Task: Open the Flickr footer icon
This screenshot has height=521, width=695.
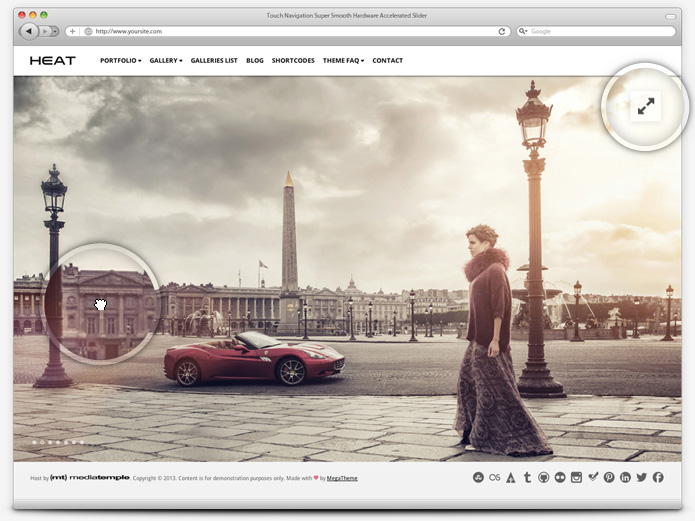Action: (560, 478)
